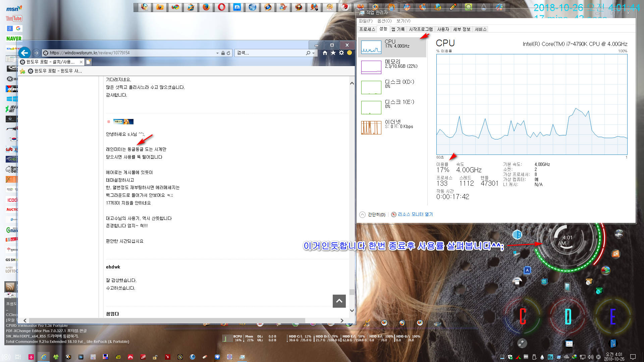Open the Internet Explorer tools gear

pyautogui.click(x=341, y=53)
